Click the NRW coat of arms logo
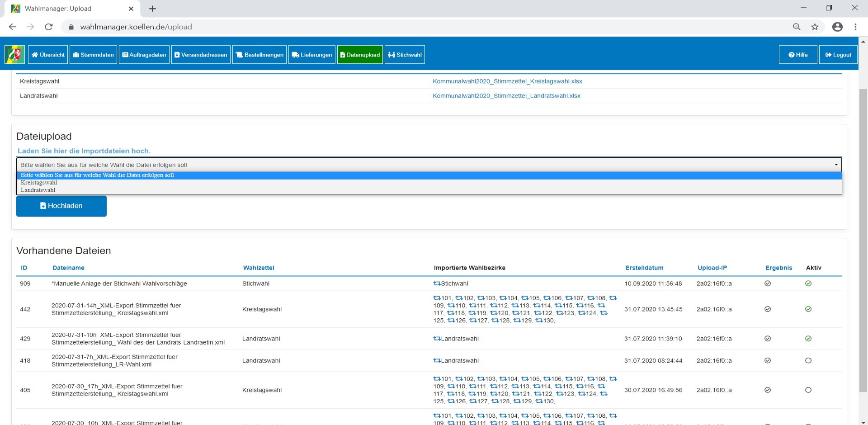This screenshot has height=425, width=868. (x=15, y=55)
